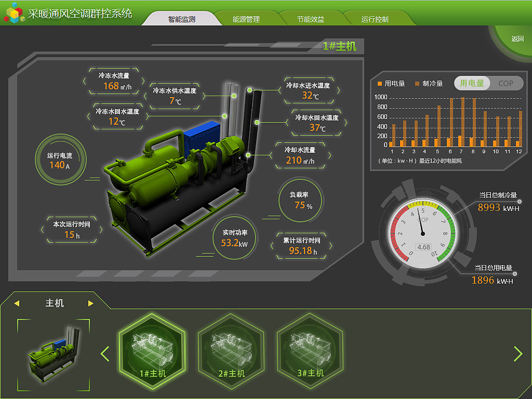532x399 pixels.
Task: Click the 用电量 orange legend marker
Action: [x=380, y=84]
